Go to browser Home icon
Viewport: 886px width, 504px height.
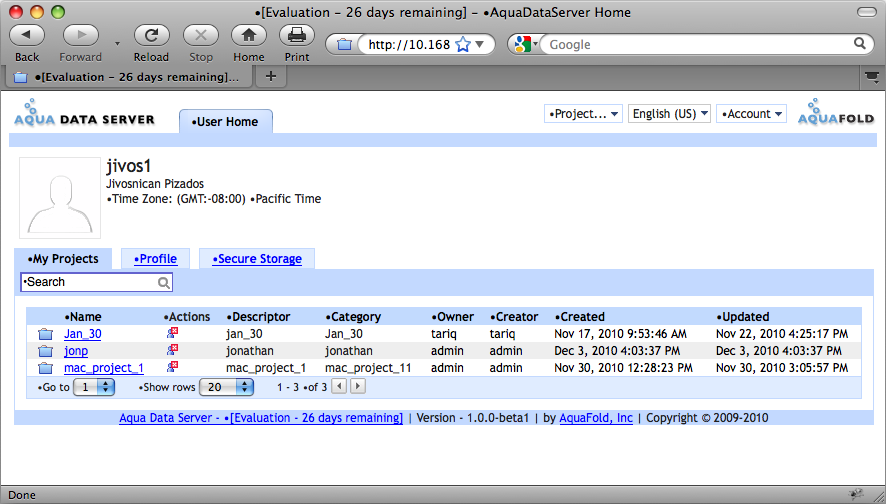point(249,35)
